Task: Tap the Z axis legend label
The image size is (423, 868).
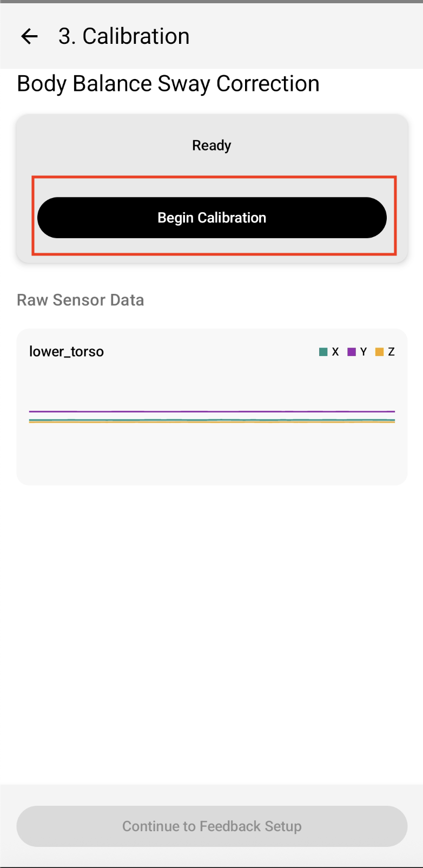Action: [392, 352]
